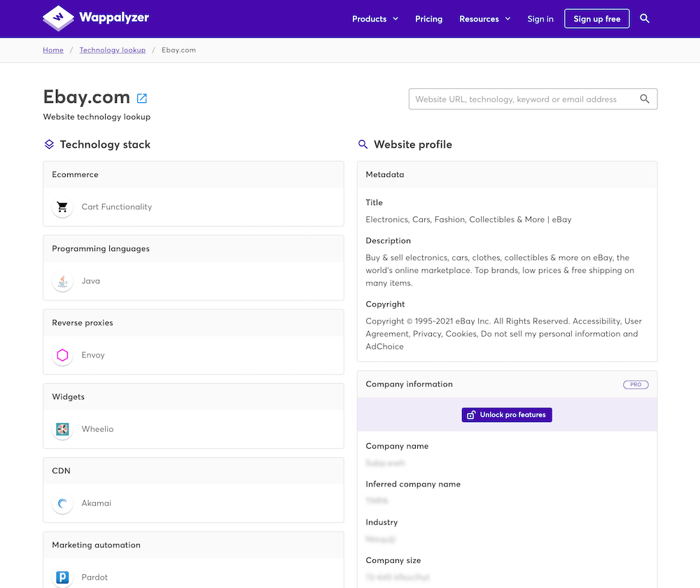
Task: Click the Inferred company name label
Action: point(413,484)
